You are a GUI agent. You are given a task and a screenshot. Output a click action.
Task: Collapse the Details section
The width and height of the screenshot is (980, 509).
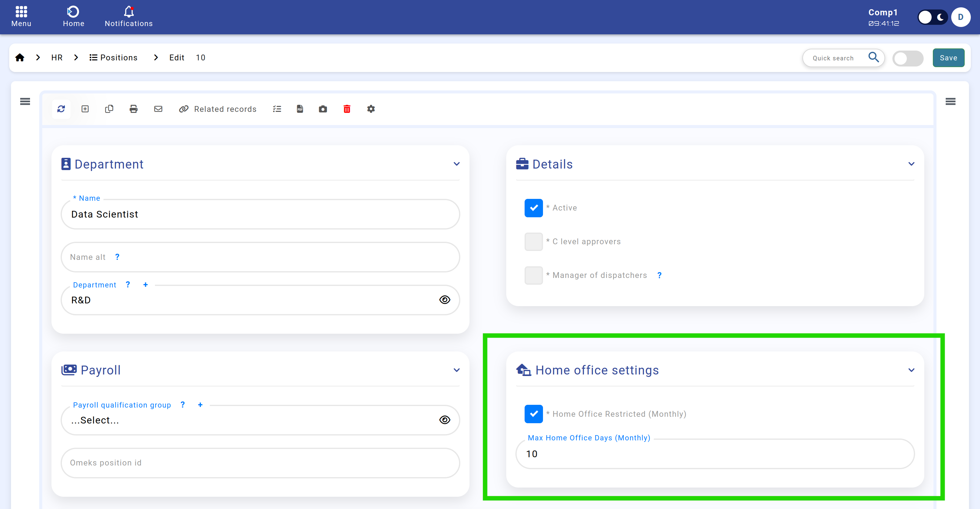click(x=911, y=164)
